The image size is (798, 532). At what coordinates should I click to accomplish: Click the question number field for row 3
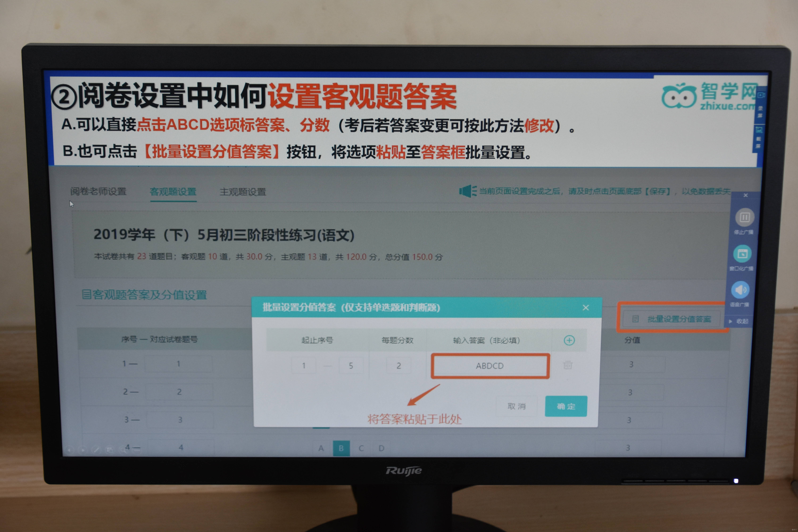[x=180, y=420]
